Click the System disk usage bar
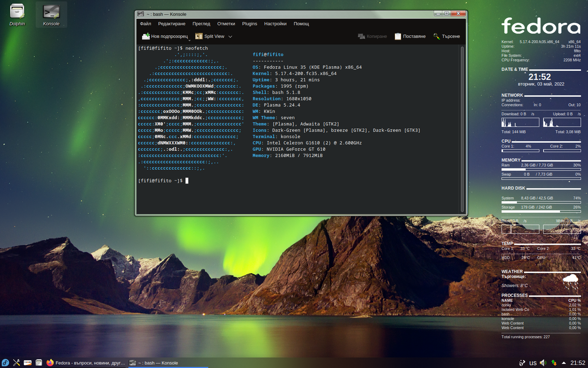The height and width of the screenshot is (368, 588). [541, 202]
